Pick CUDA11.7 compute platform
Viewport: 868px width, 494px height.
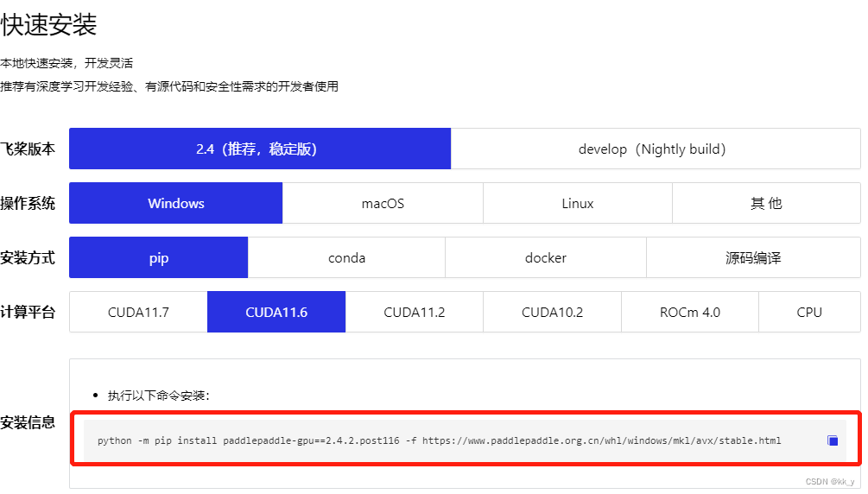138,312
